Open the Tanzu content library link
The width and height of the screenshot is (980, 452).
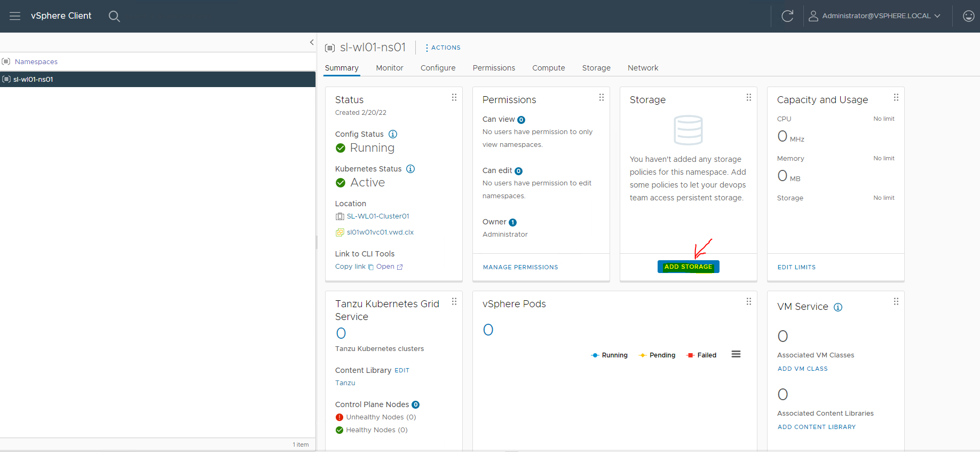point(345,383)
